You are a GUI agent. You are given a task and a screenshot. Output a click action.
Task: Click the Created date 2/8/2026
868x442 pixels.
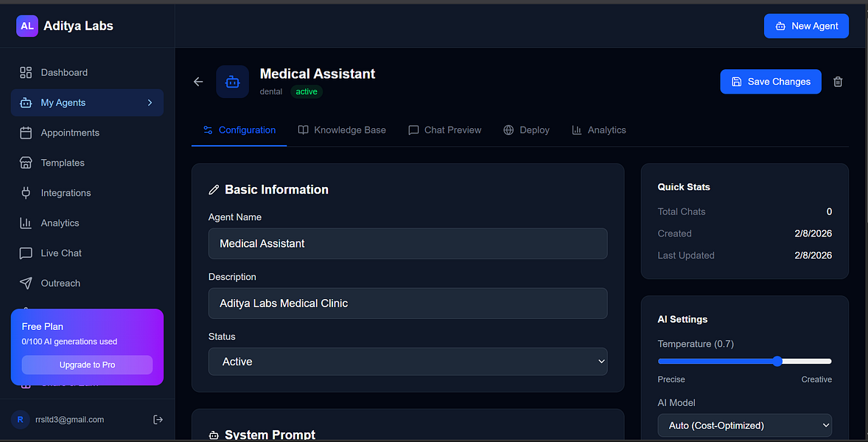coord(813,234)
